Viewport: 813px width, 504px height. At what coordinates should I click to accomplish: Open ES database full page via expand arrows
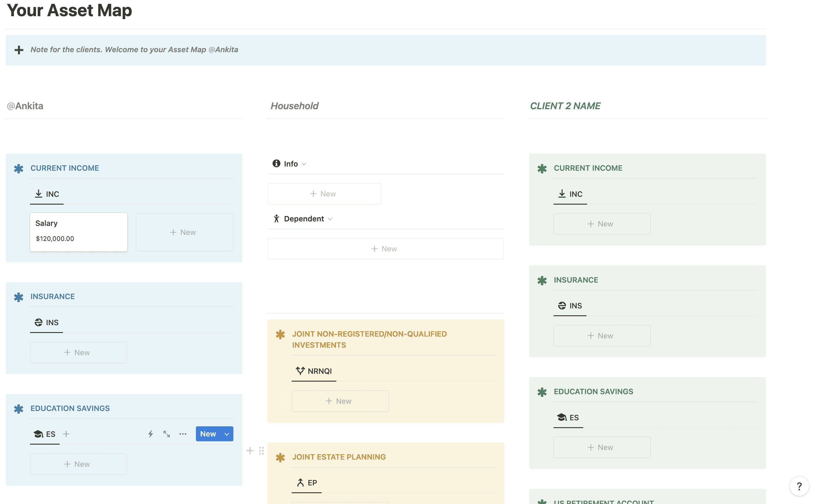point(167,434)
